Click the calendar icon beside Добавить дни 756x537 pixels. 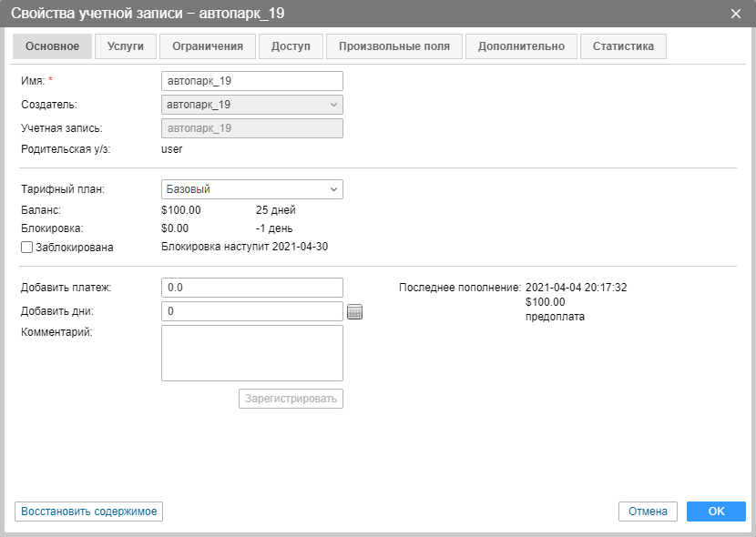tap(355, 312)
